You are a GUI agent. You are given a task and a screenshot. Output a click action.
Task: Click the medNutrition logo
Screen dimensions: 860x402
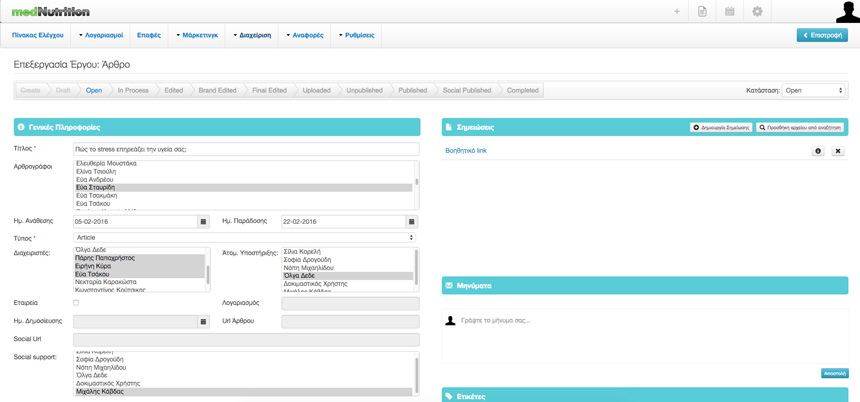click(50, 11)
